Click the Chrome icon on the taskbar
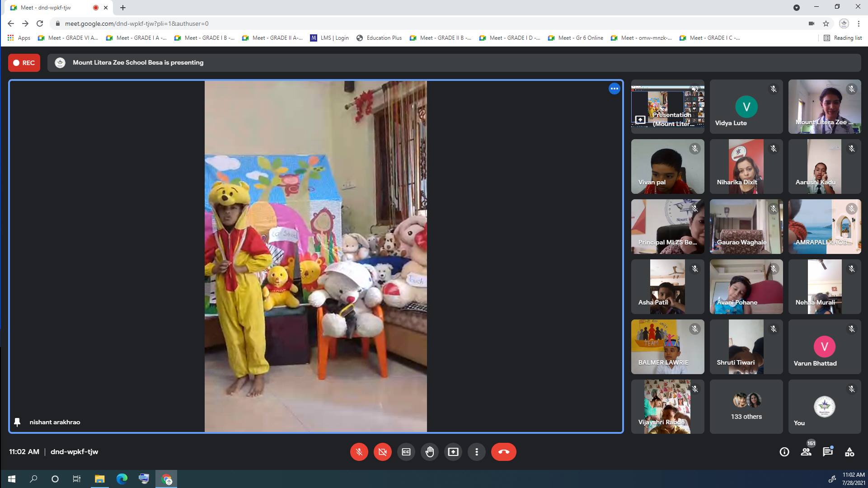The width and height of the screenshot is (868, 488). coord(167,479)
